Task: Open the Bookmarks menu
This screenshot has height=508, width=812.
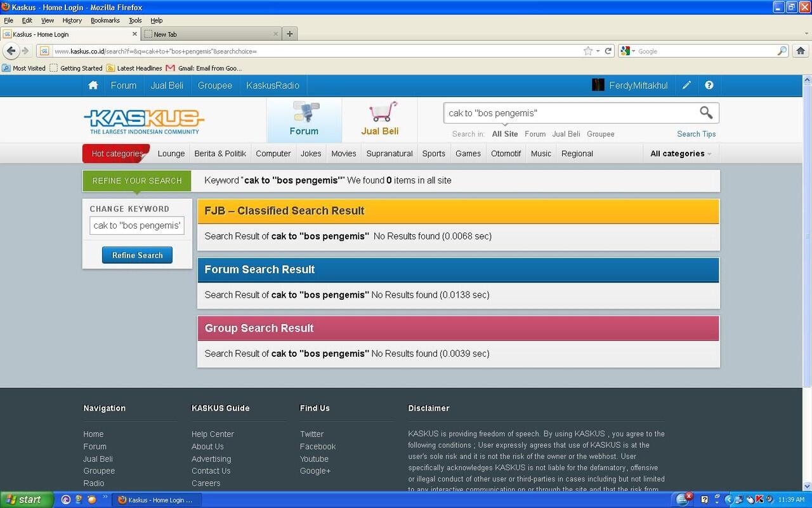Action: tap(105, 20)
